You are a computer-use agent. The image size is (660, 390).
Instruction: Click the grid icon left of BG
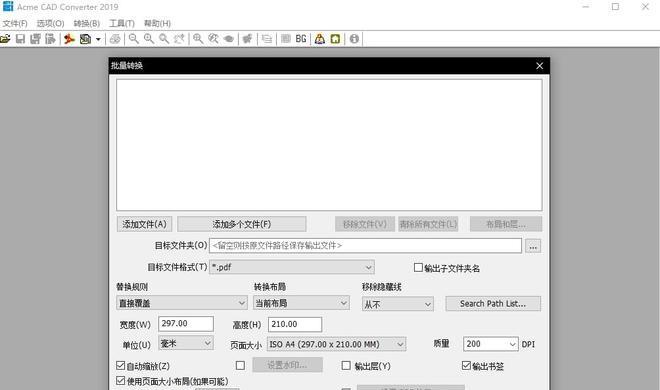click(286, 39)
